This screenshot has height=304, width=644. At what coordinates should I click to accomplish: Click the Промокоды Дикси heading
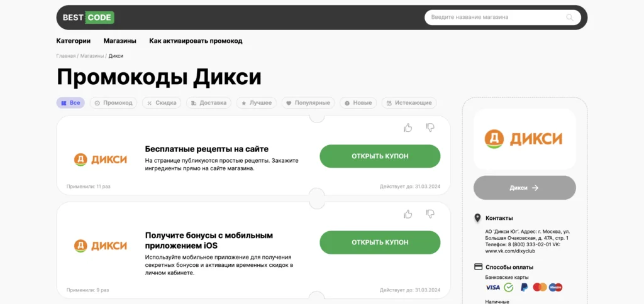pyautogui.click(x=159, y=77)
